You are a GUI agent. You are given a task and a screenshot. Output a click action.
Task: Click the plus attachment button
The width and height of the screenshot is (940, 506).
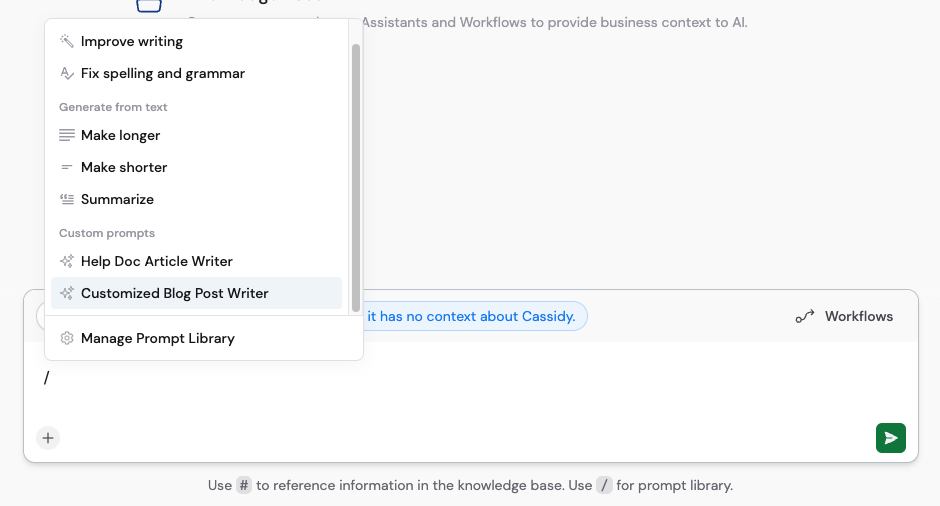click(x=48, y=438)
